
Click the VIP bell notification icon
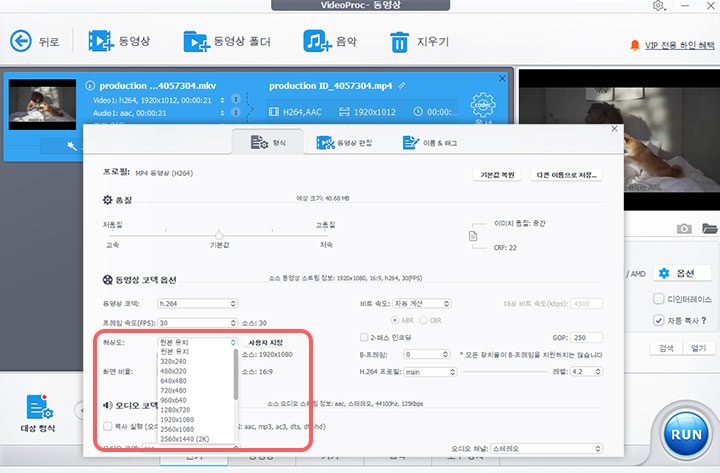(635, 45)
